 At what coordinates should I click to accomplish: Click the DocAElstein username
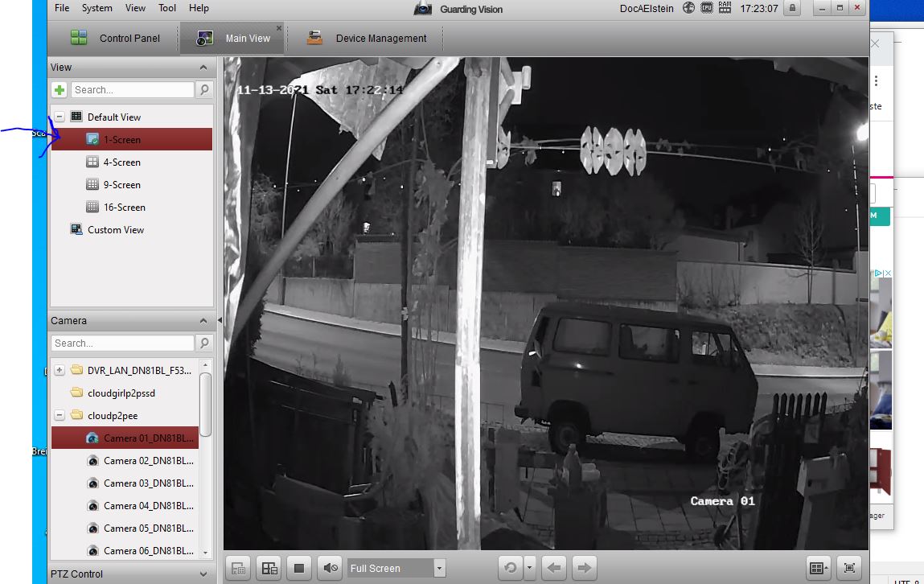tap(647, 9)
